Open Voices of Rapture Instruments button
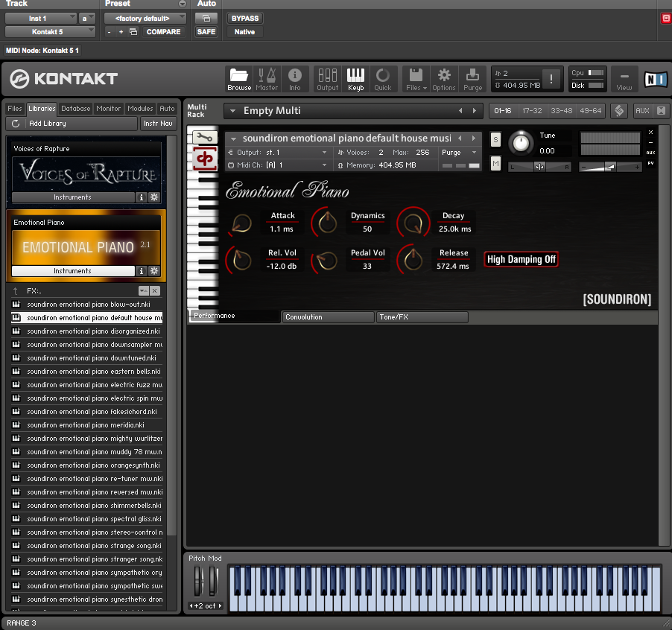Viewport: 672px width, 630px height. pyautogui.click(x=73, y=197)
